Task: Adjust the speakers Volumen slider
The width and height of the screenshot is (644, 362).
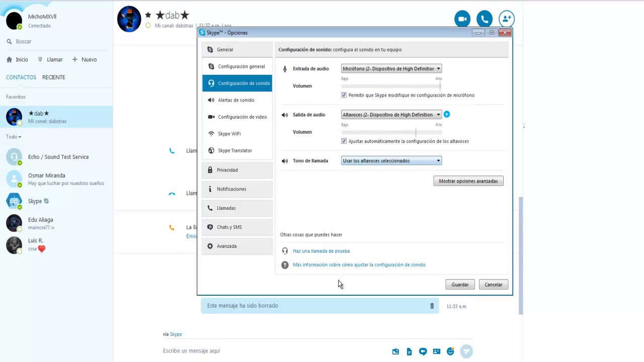Action: click(391, 132)
